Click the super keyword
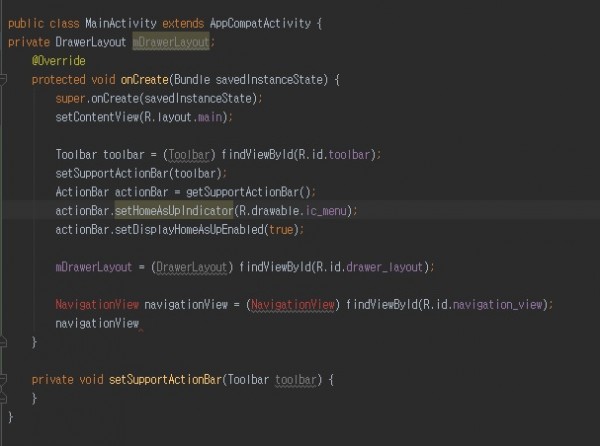 (x=70, y=98)
